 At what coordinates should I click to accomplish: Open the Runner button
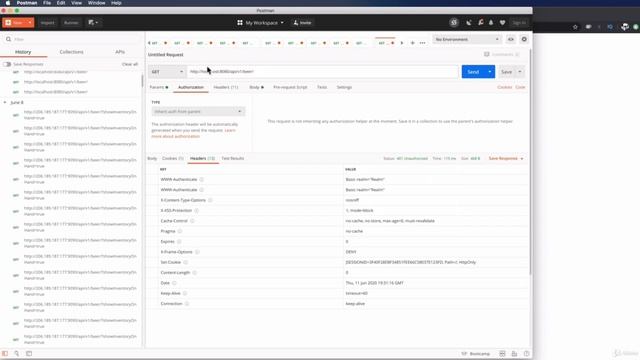pyautogui.click(x=71, y=23)
